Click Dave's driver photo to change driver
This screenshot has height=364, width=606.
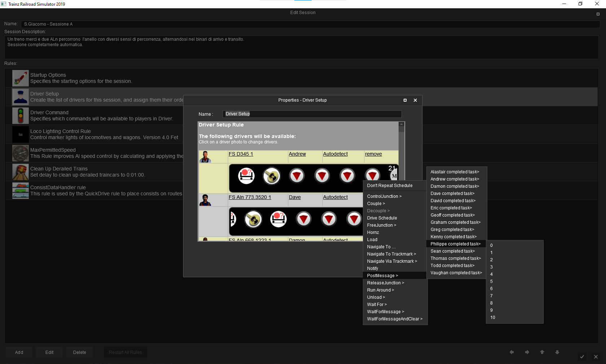point(205,200)
